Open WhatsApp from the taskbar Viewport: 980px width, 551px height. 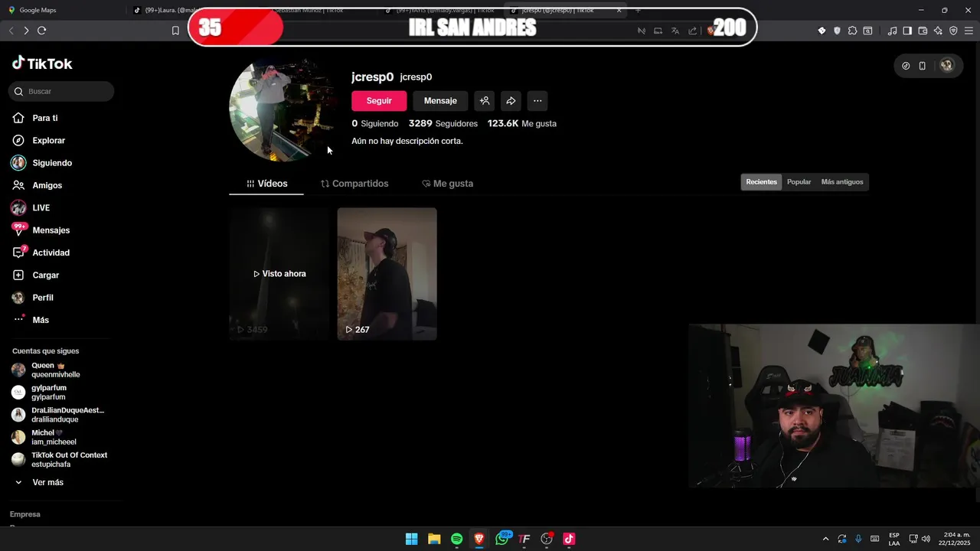pos(501,539)
